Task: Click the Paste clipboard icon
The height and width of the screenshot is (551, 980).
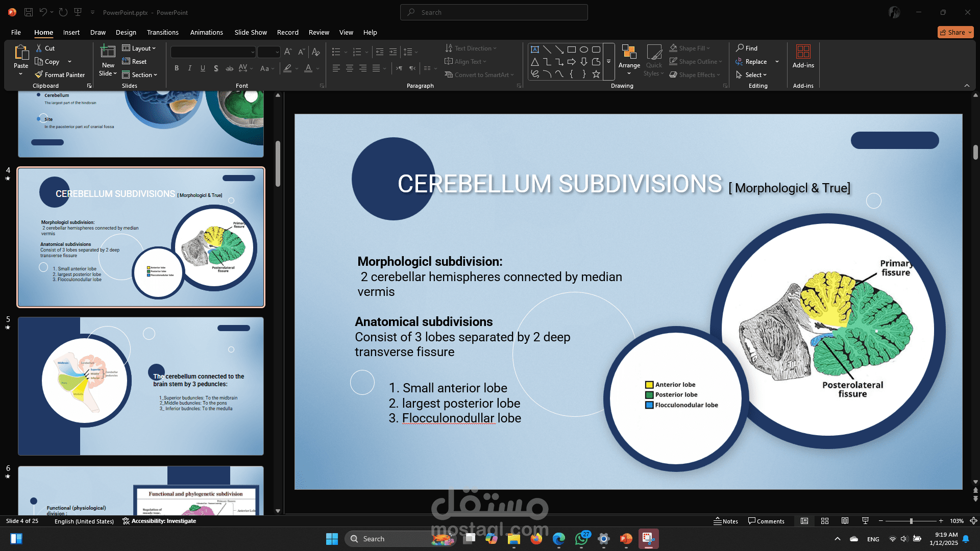Action: (21, 52)
